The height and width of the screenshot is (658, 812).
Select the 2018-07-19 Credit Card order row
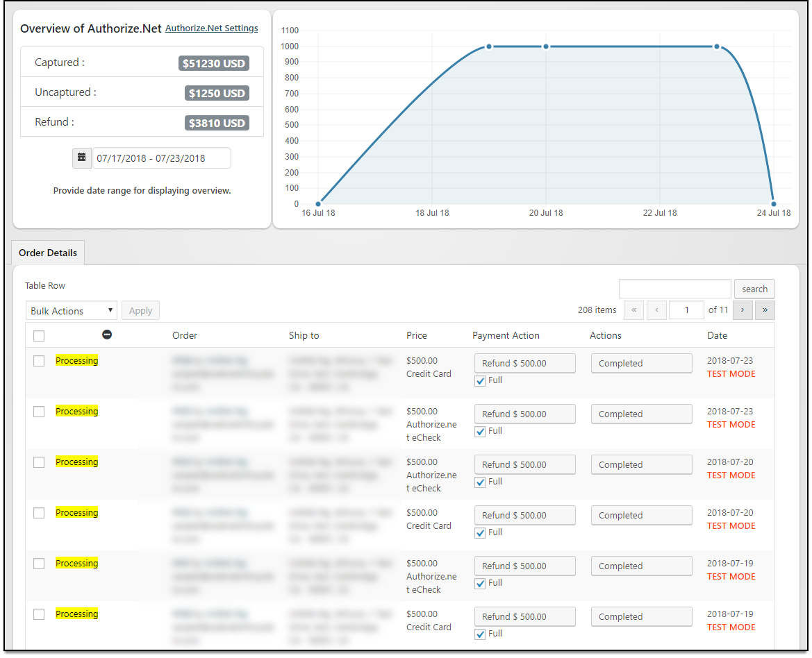tap(39, 614)
